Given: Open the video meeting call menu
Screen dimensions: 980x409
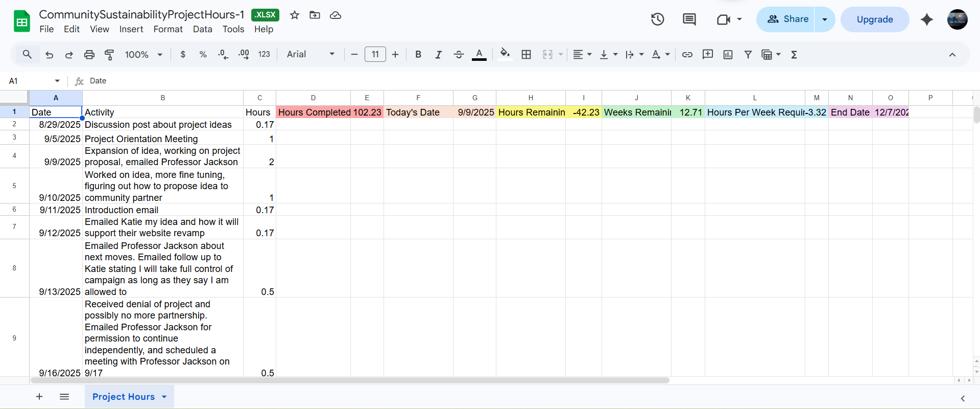Looking at the screenshot, I should click(729, 19).
